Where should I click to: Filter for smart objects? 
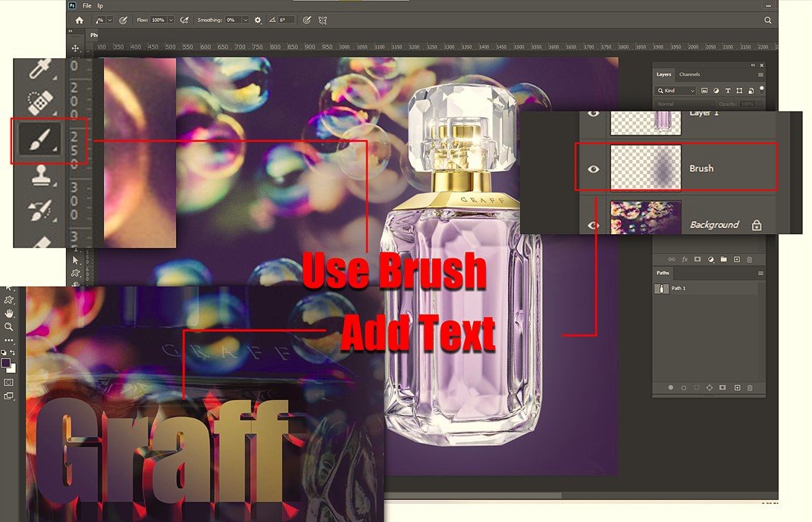[751, 90]
